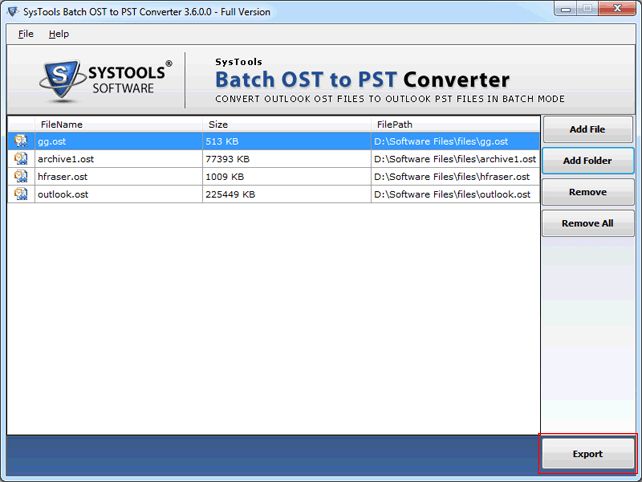The height and width of the screenshot is (482, 642).
Task: Click the path ending in hfraser.ost
Action: [452, 177]
